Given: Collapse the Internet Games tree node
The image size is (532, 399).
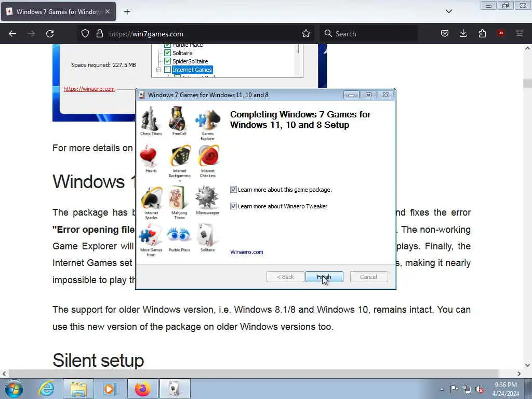Looking at the screenshot, I should click(x=158, y=70).
